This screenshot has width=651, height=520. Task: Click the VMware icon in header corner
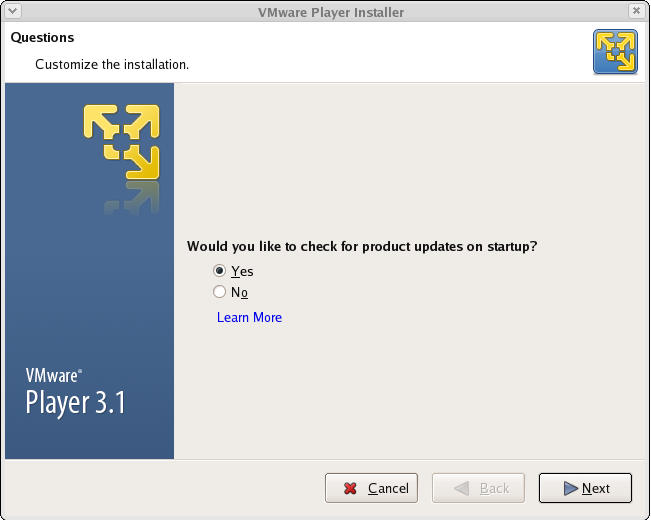click(615, 52)
